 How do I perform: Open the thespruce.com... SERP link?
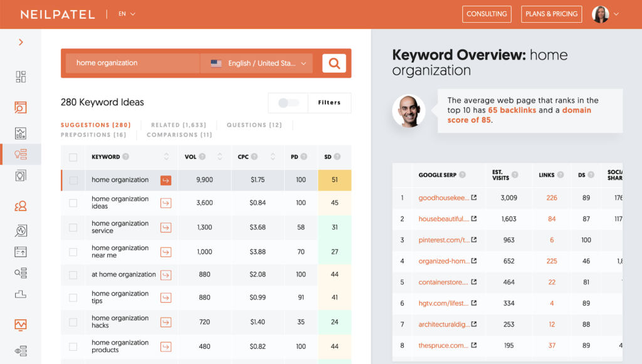tap(443, 346)
